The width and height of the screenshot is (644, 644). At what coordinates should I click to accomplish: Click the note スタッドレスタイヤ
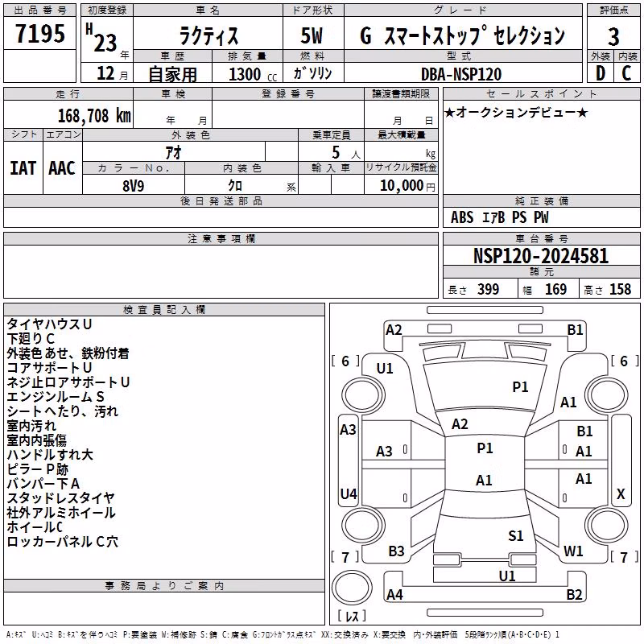click(61, 497)
